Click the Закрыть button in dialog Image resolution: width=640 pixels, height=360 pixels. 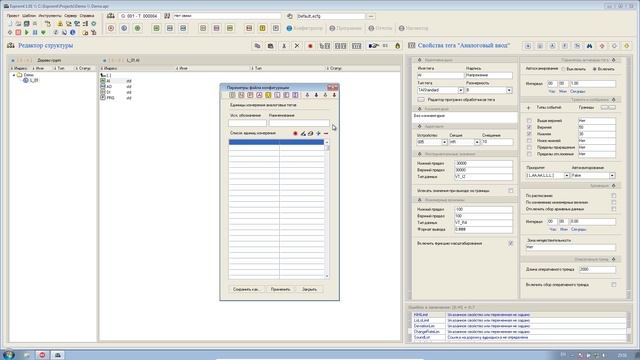pyautogui.click(x=309, y=289)
